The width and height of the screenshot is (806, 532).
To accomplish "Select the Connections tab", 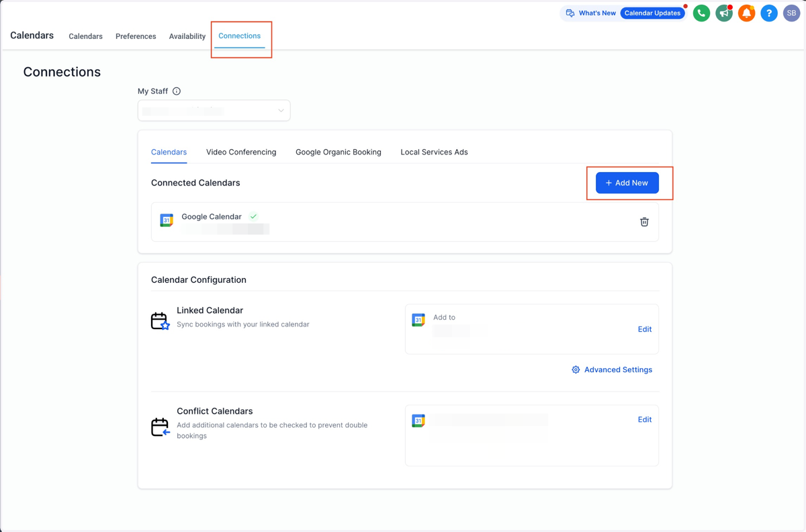I will (x=239, y=36).
